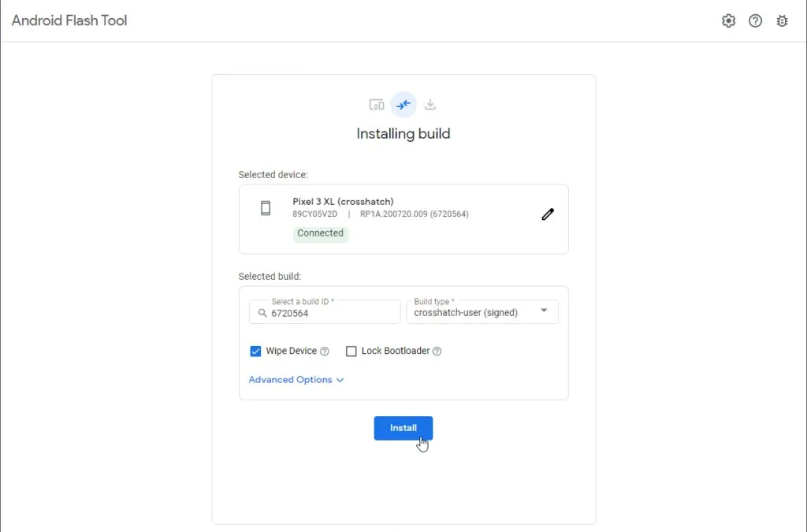Viewport: 807px width, 532px height.
Task: Expand Advanced Options
Action: [291, 379]
